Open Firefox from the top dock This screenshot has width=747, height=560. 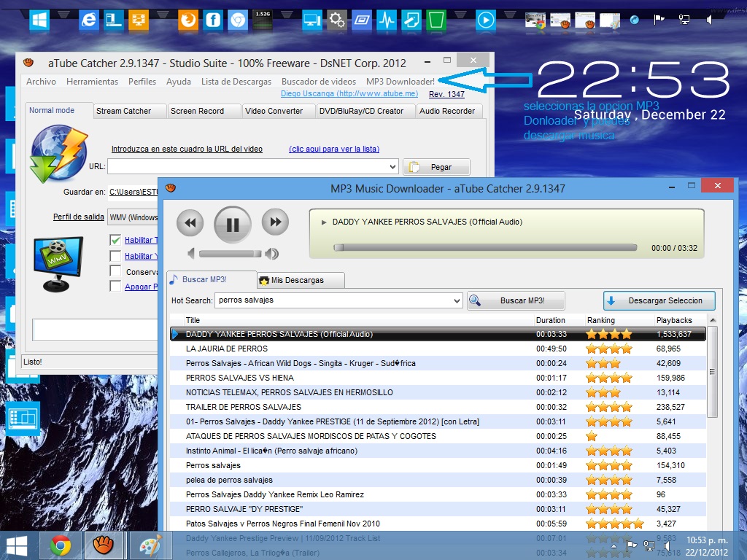tap(188, 20)
